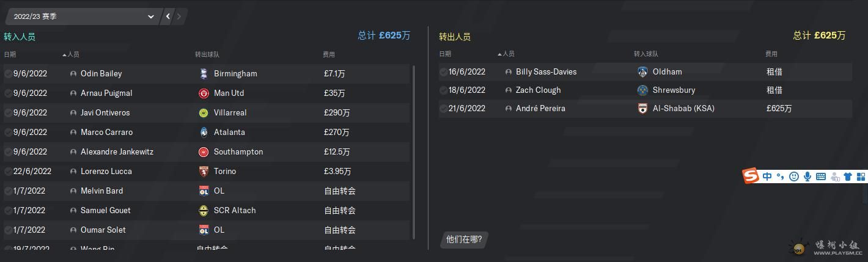The width and height of the screenshot is (868, 262).
Task: Click the Atalanta club crest icon
Action: pos(204,133)
